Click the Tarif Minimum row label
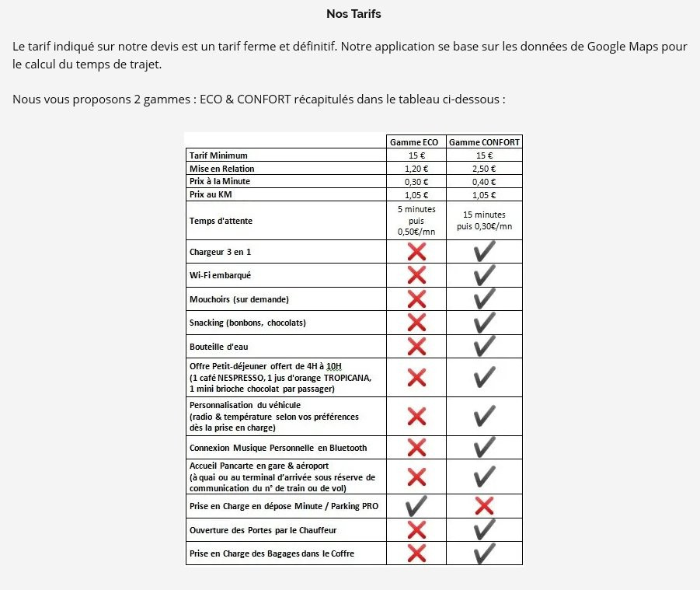Viewport: 700px width, 590px height. click(x=218, y=155)
